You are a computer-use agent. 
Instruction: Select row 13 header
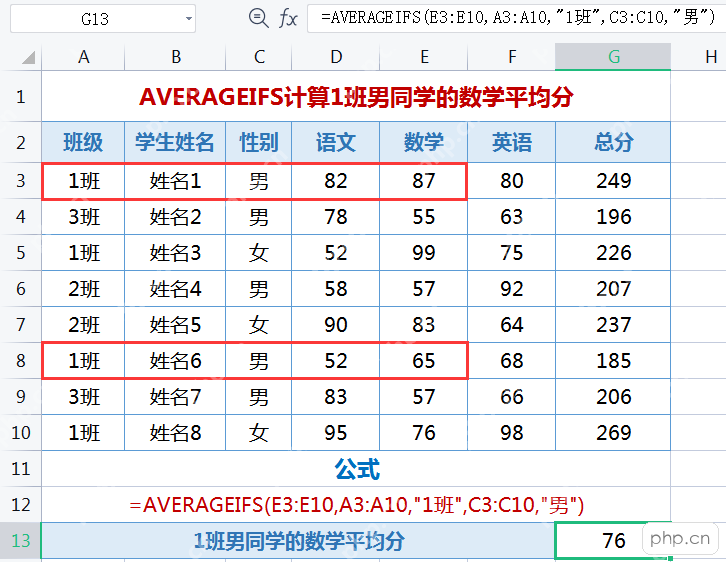[x=21, y=541]
